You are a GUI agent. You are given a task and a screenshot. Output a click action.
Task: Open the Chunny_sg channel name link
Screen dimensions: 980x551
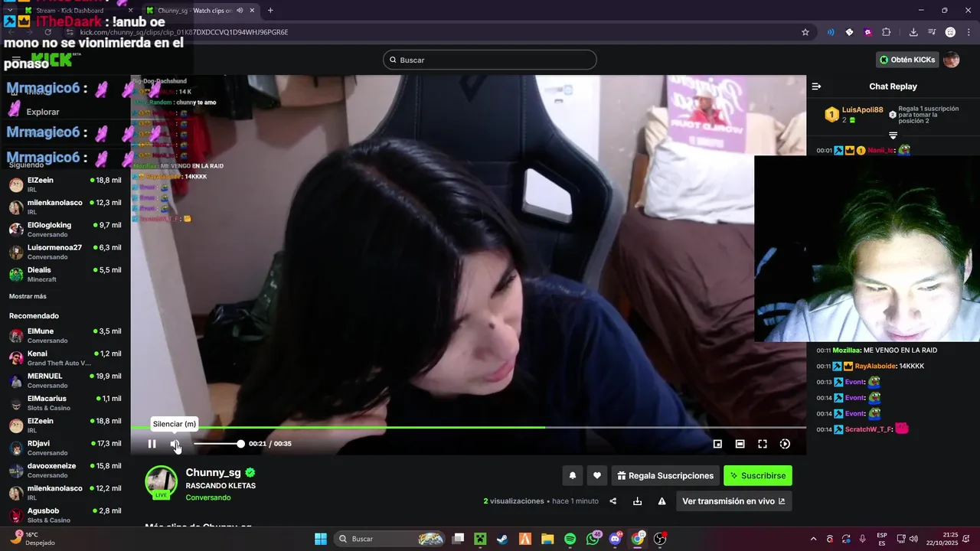[213, 473]
